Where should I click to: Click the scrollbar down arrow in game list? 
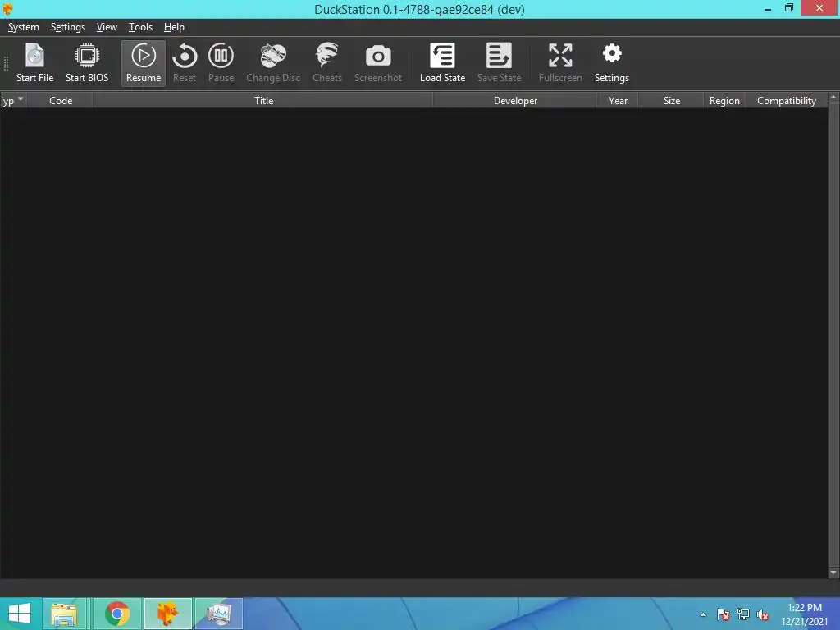pos(833,573)
